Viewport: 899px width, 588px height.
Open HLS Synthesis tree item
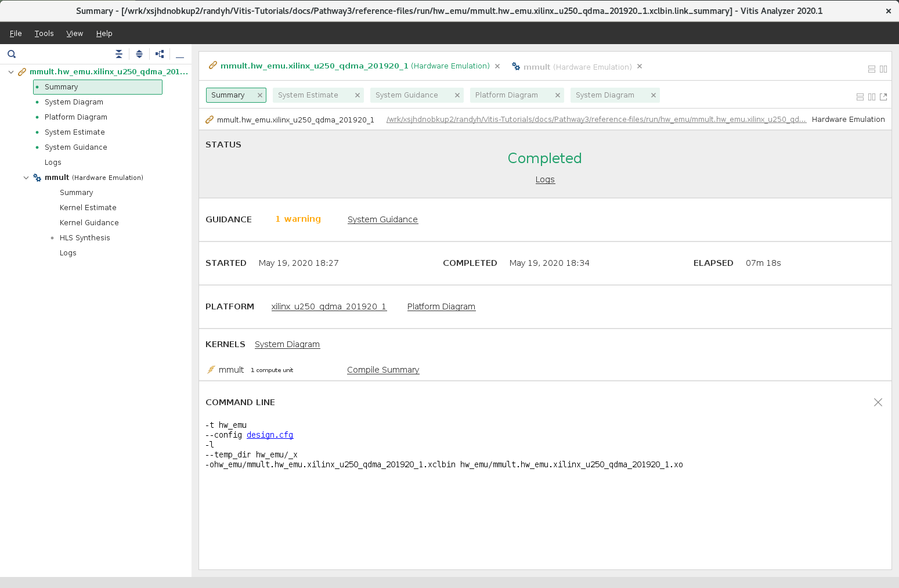[x=85, y=238]
